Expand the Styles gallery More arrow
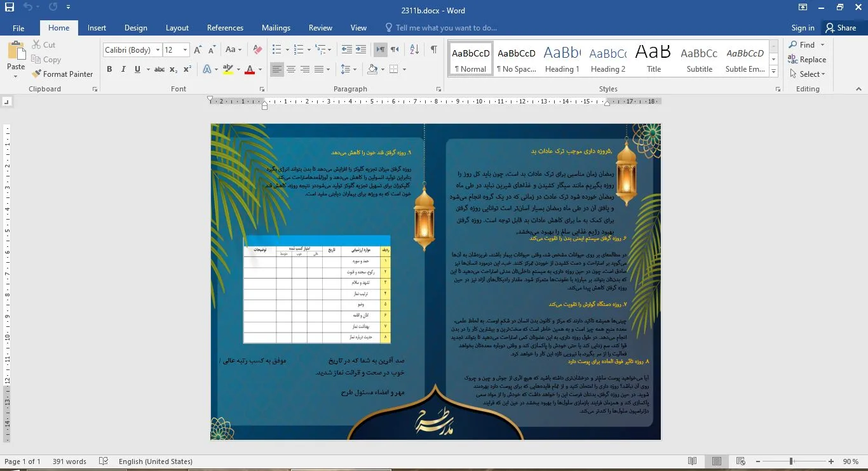Screen dimensions: 868x471 pos(773,71)
